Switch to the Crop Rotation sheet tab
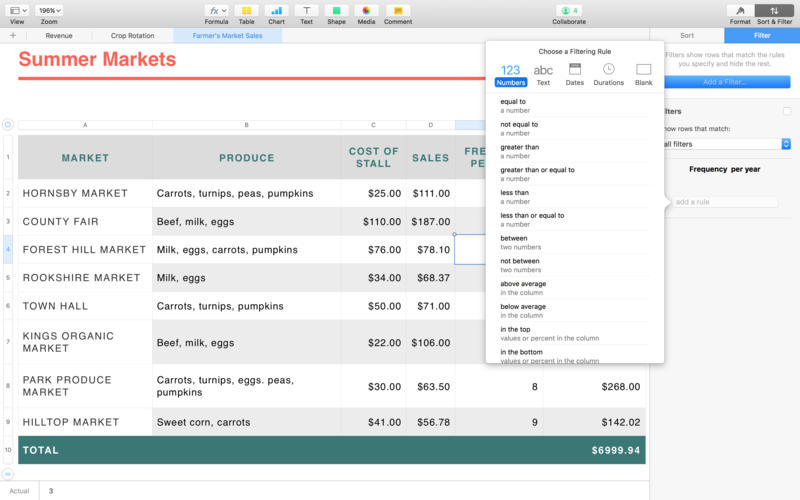 pos(132,35)
